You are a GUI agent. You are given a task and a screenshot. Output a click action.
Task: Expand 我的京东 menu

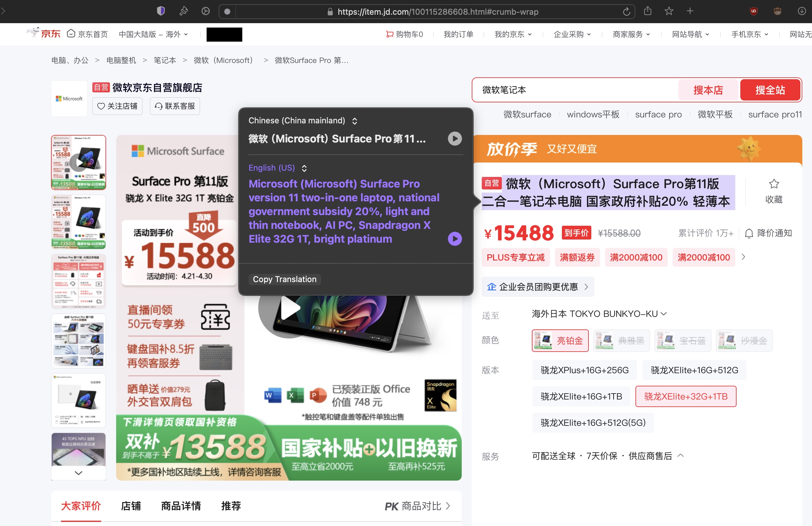513,34
